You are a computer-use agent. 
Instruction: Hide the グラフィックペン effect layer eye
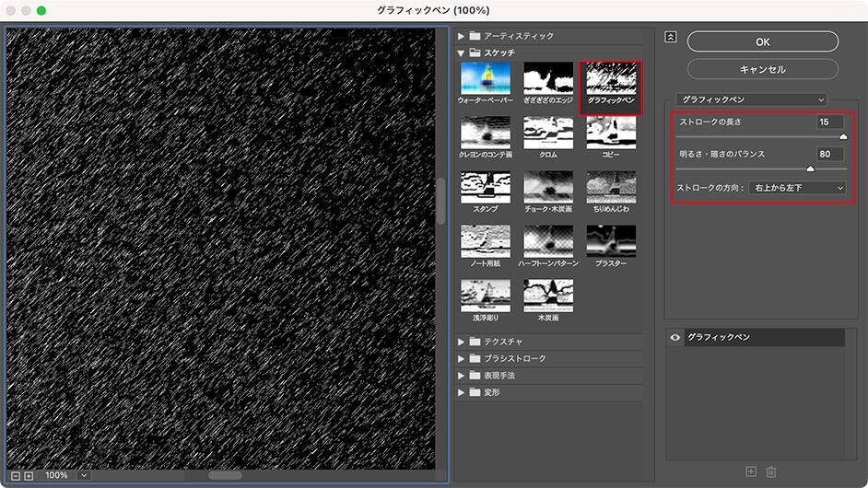(x=676, y=338)
